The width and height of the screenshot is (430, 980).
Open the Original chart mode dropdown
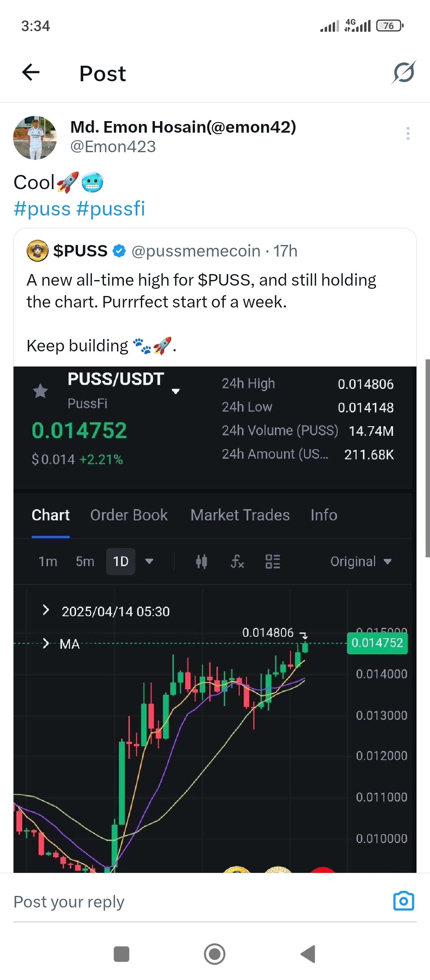[x=361, y=561]
